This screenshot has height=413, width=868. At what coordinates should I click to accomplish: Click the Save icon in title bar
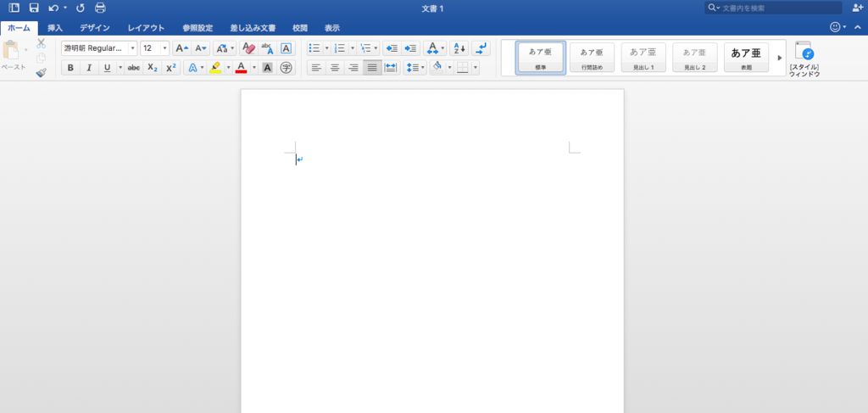pos(34,8)
